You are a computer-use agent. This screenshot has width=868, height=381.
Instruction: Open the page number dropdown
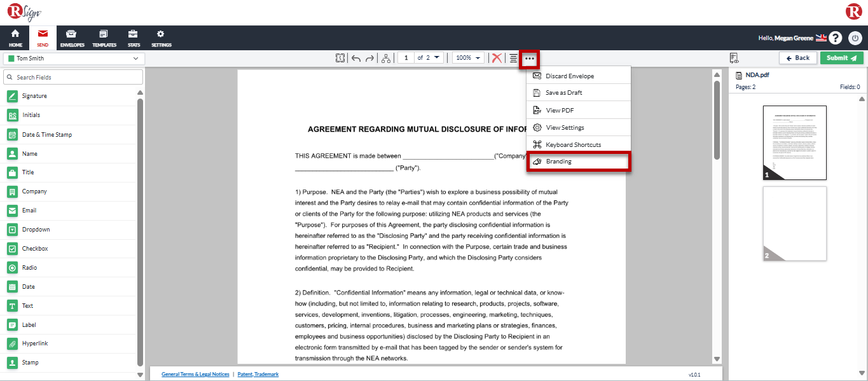coord(437,58)
